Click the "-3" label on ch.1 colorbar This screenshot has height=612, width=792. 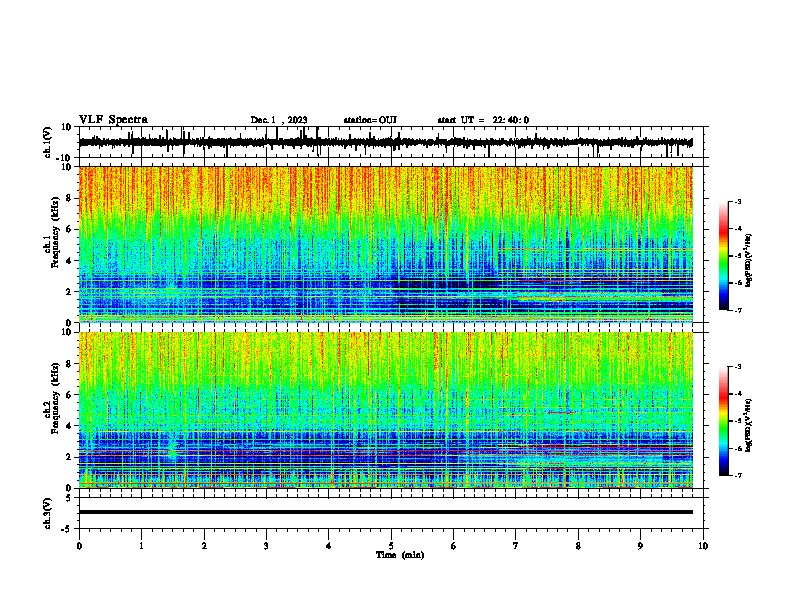tap(737, 202)
